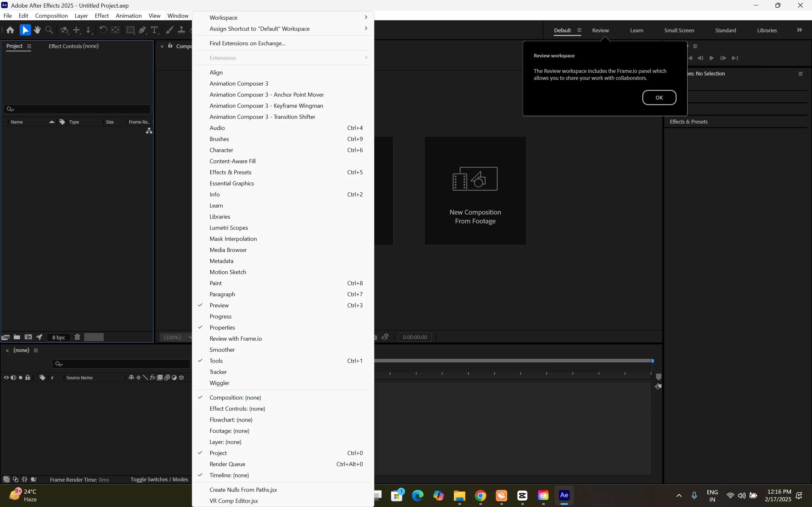Select the Pen tool

(142, 30)
